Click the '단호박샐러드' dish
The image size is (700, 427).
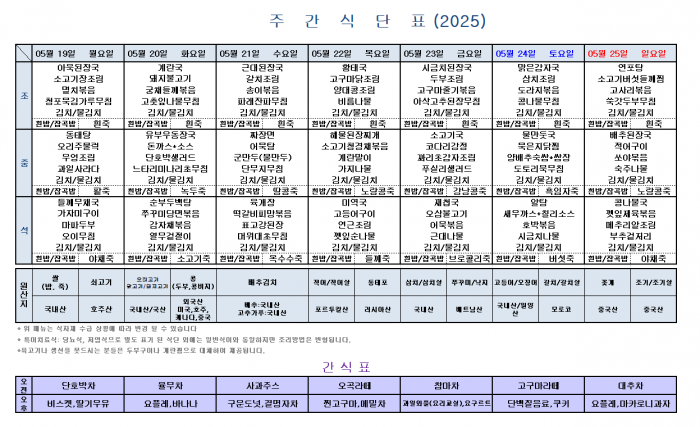(x=170, y=158)
